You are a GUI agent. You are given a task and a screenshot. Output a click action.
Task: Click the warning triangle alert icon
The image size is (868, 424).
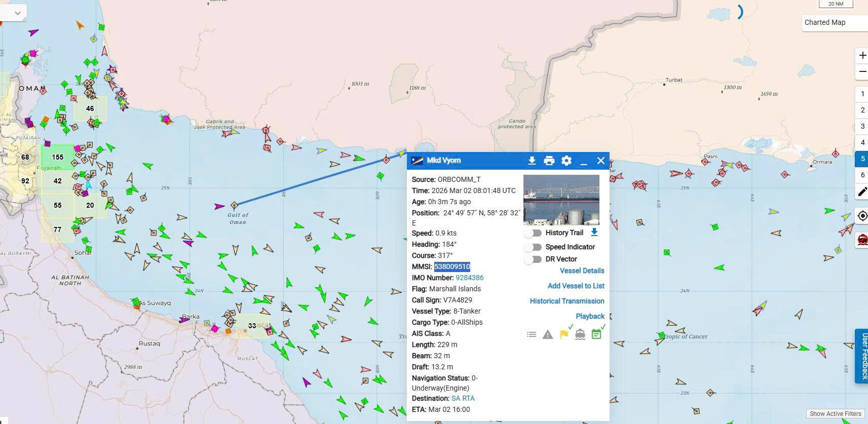click(547, 334)
